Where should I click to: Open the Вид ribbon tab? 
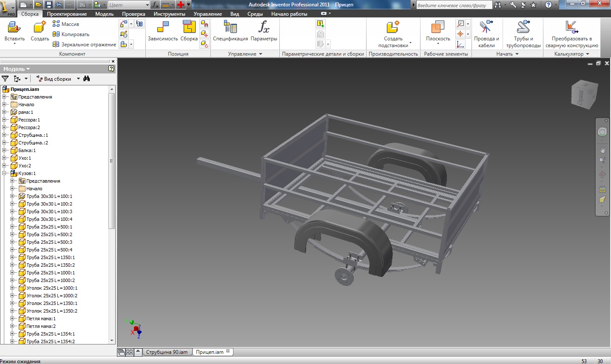[235, 14]
